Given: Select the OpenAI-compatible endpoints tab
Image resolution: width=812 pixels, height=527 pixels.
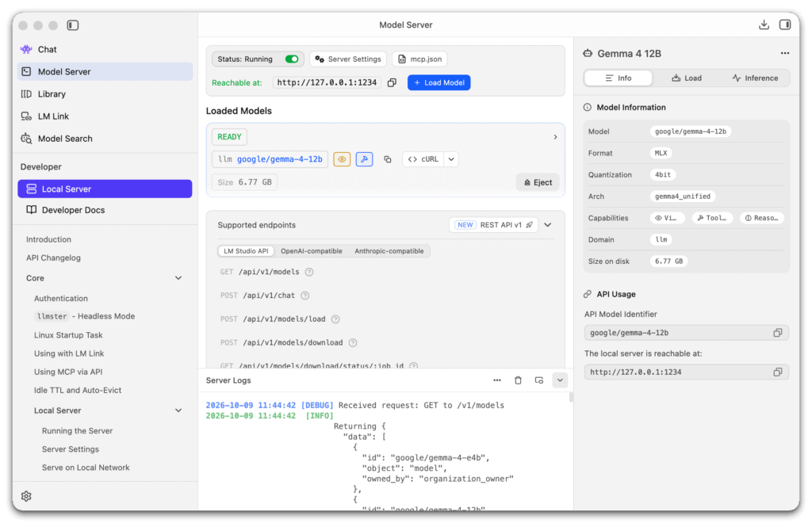Looking at the screenshot, I should (311, 251).
